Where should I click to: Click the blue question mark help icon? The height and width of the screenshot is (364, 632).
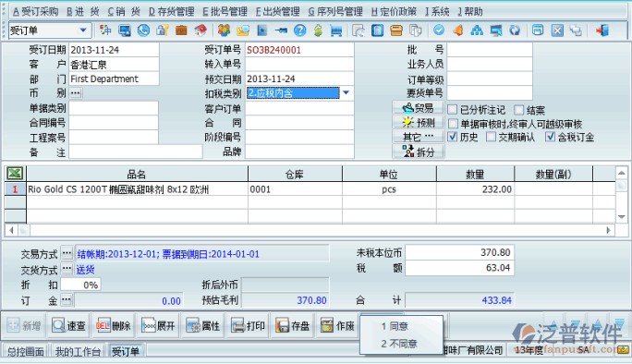pos(300,30)
